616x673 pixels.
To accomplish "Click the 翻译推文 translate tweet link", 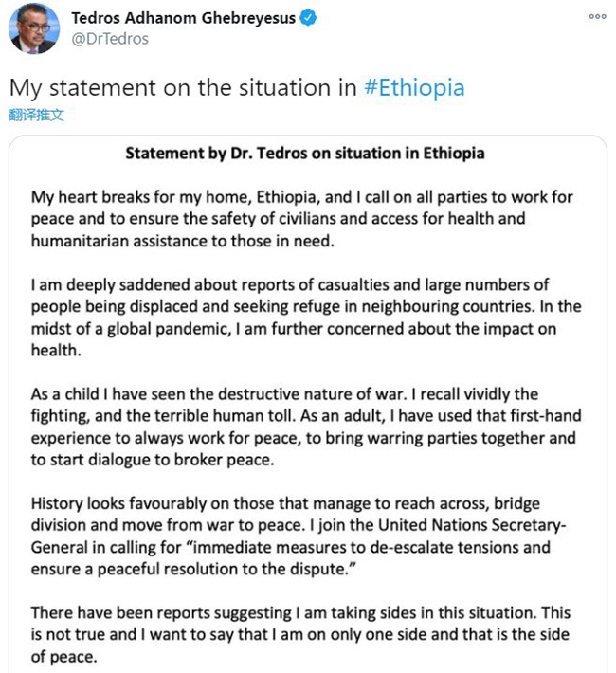I will [x=36, y=115].
